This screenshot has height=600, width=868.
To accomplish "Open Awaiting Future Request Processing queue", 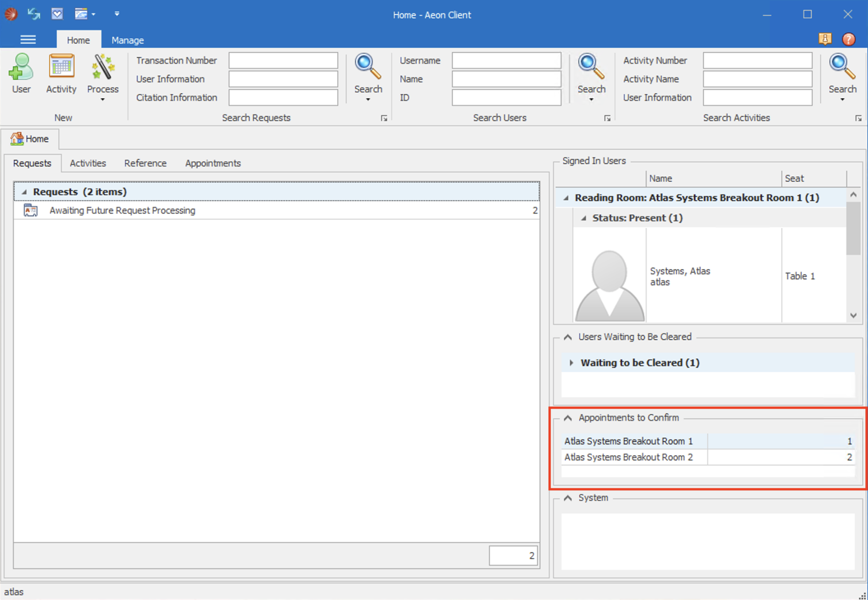I will [x=122, y=210].
